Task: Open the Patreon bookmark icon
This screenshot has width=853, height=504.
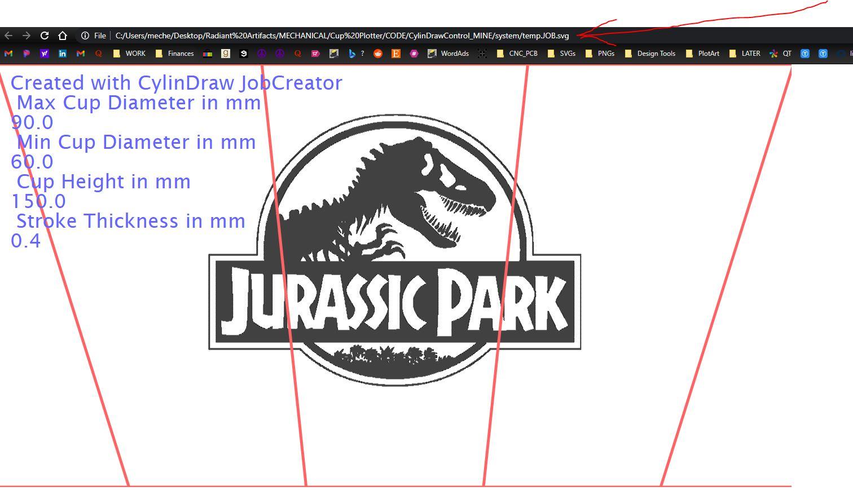Action: click(x=27, y=54)
